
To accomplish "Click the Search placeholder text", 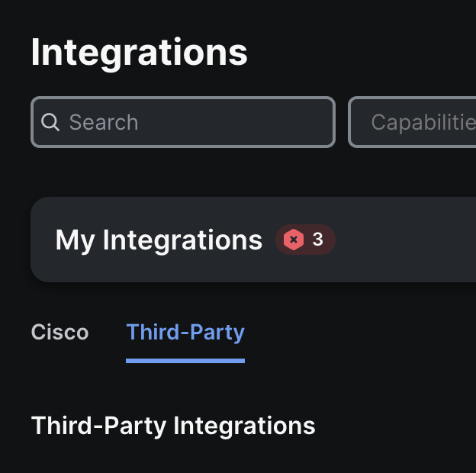I will (x=104, y=122).
